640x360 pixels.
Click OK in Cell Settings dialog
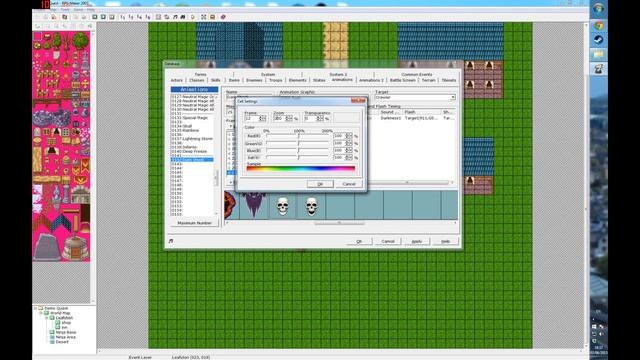(320, 184)
